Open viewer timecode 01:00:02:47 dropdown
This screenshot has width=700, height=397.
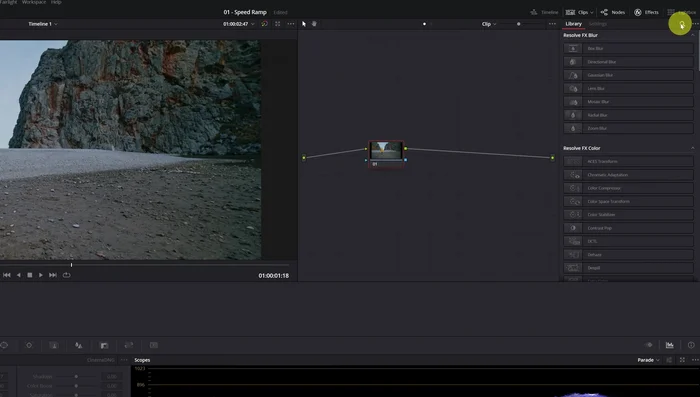239,24
